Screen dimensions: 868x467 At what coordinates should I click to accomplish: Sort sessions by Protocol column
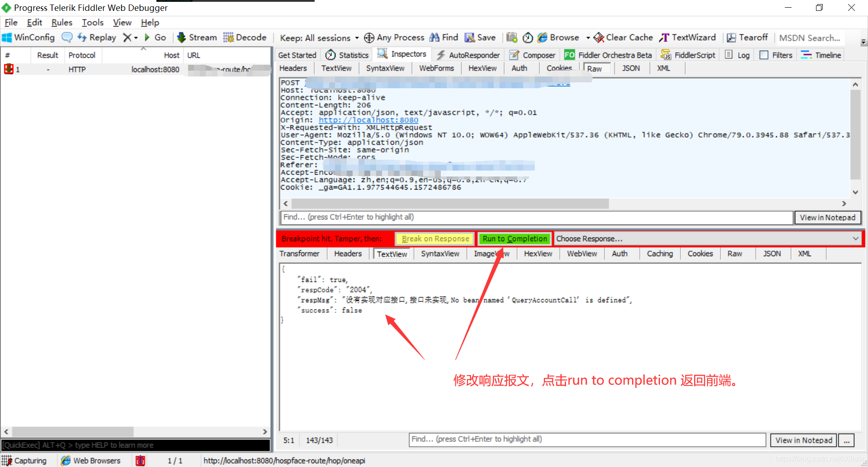pos(82,55)
